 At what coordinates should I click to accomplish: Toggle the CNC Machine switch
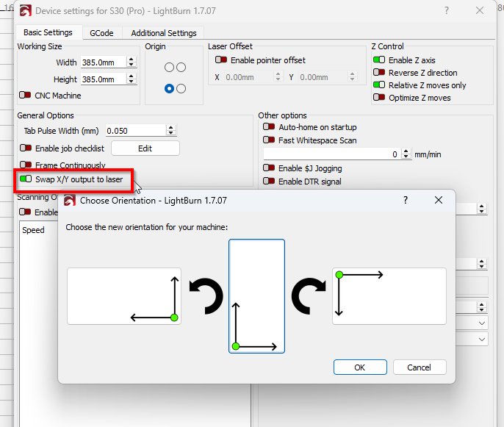25,96
